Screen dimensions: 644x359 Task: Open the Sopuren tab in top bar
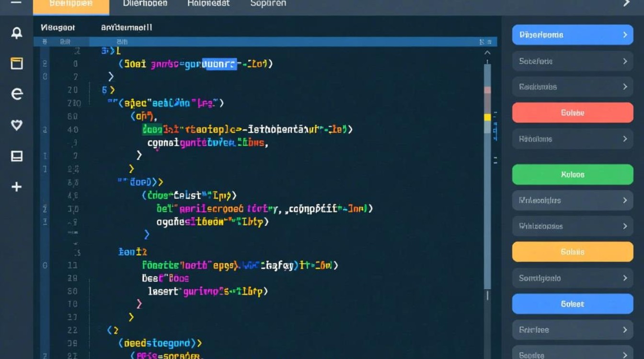268,3
